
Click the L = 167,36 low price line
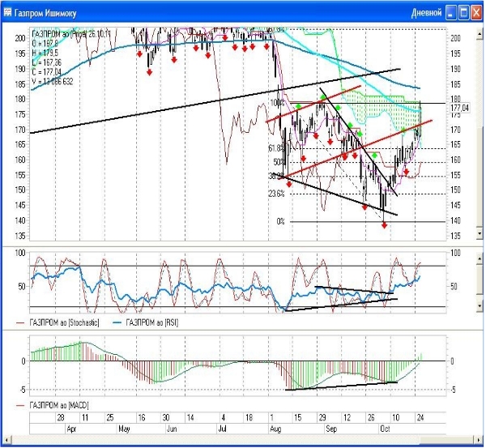pos(47,62)
